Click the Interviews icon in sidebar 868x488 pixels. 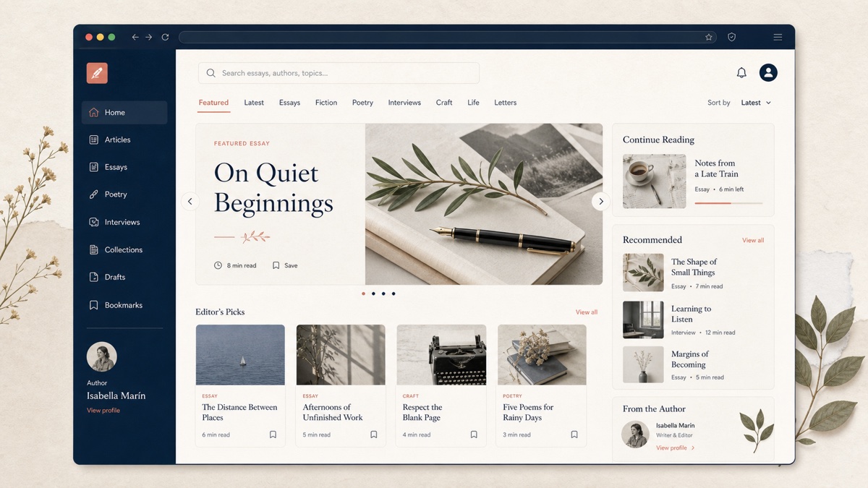(93, 222)
